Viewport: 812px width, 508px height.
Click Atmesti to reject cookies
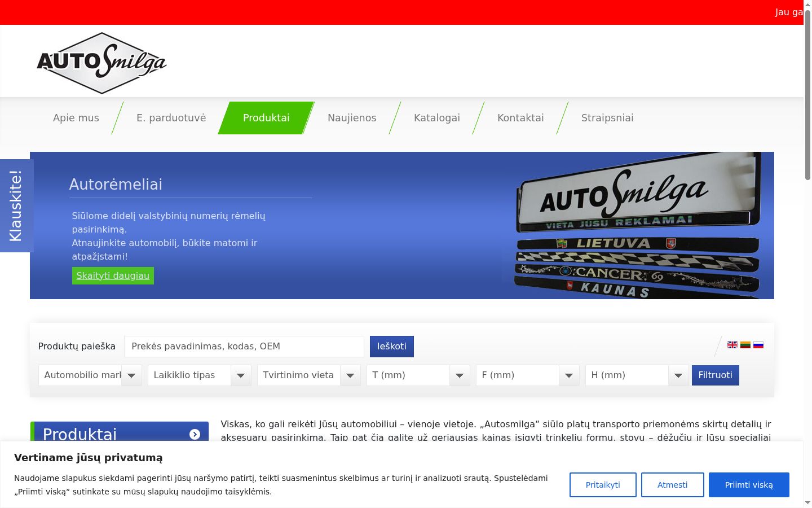(673, 485)
